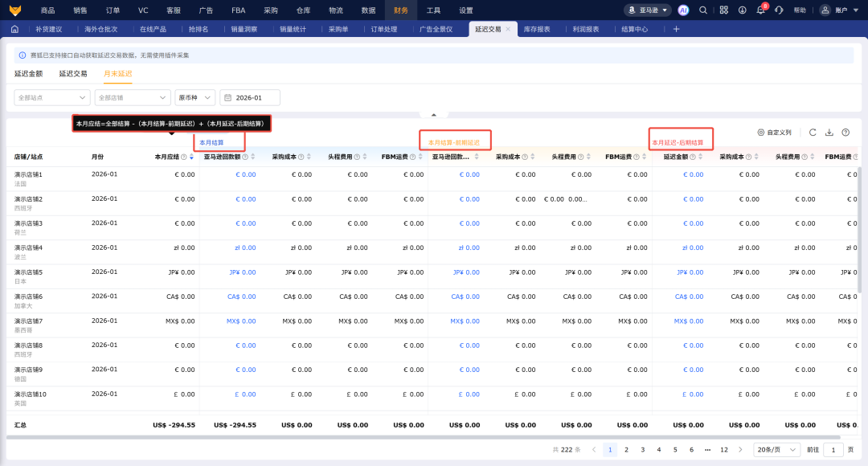Screen dimensions: 868x466
Task: Click the horizontal table scrollbar
Action: pos(424,437)
